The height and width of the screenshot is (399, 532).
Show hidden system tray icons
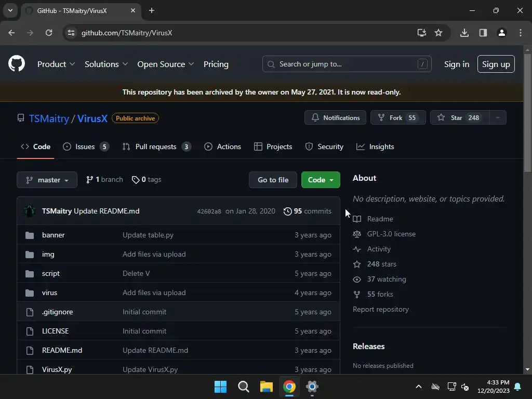click(x=419, y=387)
